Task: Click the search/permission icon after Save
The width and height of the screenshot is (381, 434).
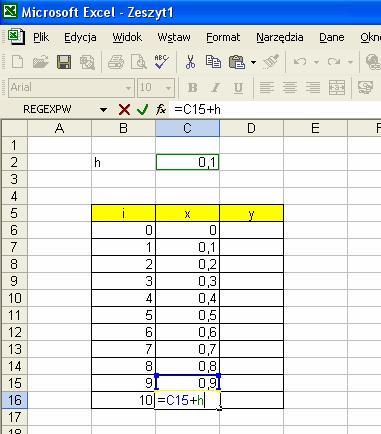Action: (87, 62)
